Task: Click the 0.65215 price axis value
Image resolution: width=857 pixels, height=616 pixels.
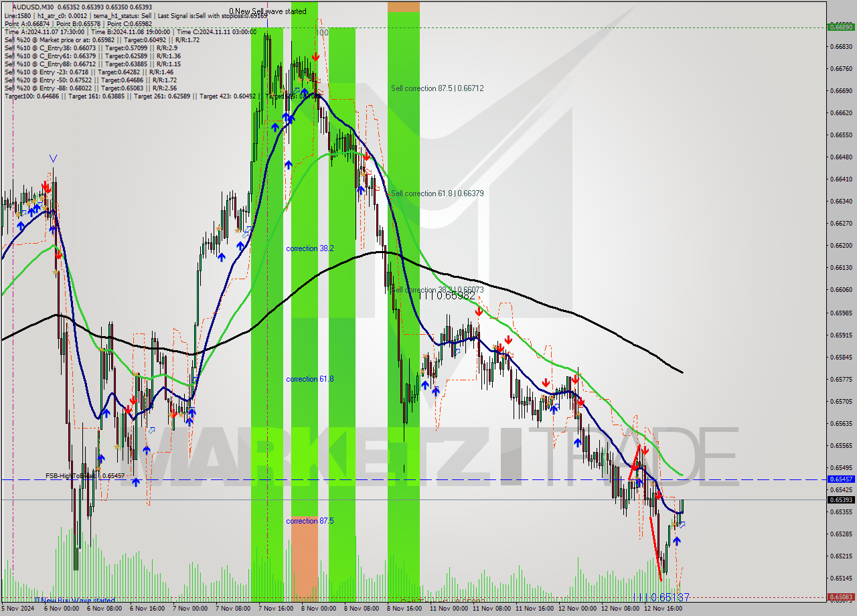Action: click(x=841, y=556)
